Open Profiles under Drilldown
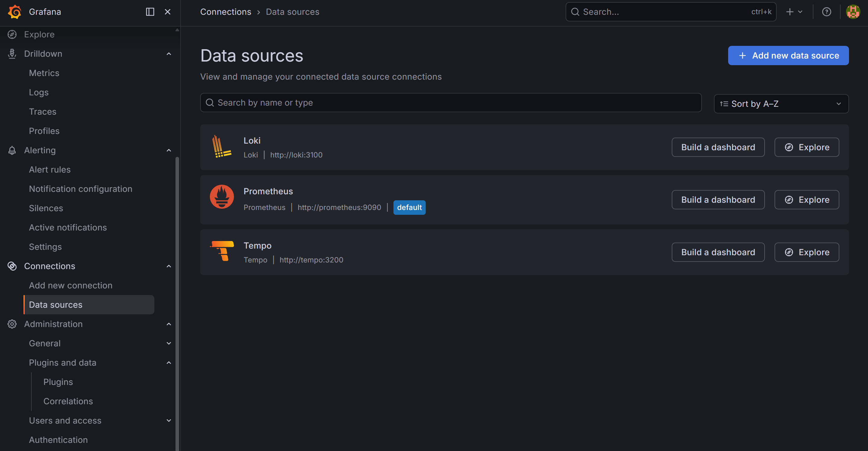The width and height of the screenshot is (868, 451). click(44, 131)
